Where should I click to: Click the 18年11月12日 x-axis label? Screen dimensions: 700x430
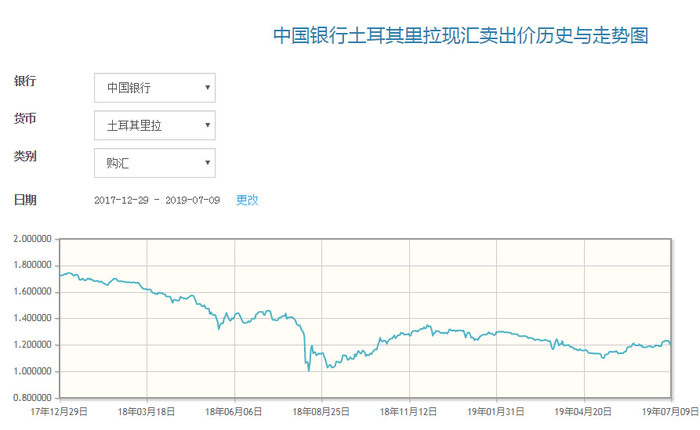point(410,411)
